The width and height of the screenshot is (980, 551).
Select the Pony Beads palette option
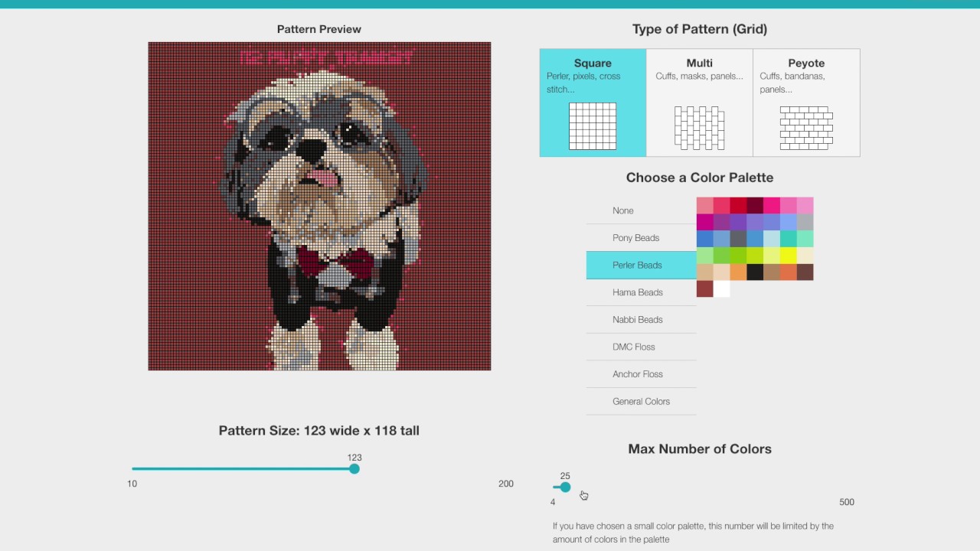pos(635,237)
